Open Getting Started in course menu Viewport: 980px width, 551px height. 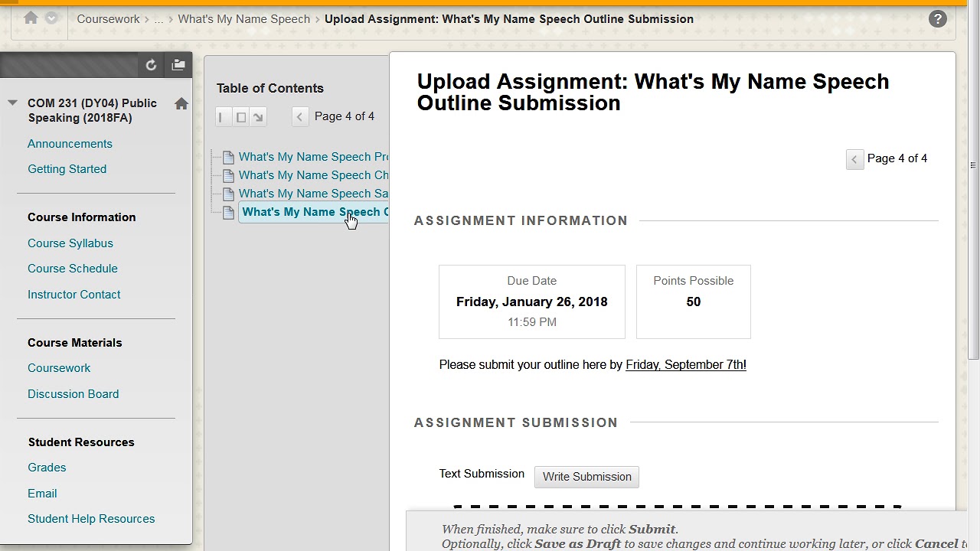coord(67,169)
